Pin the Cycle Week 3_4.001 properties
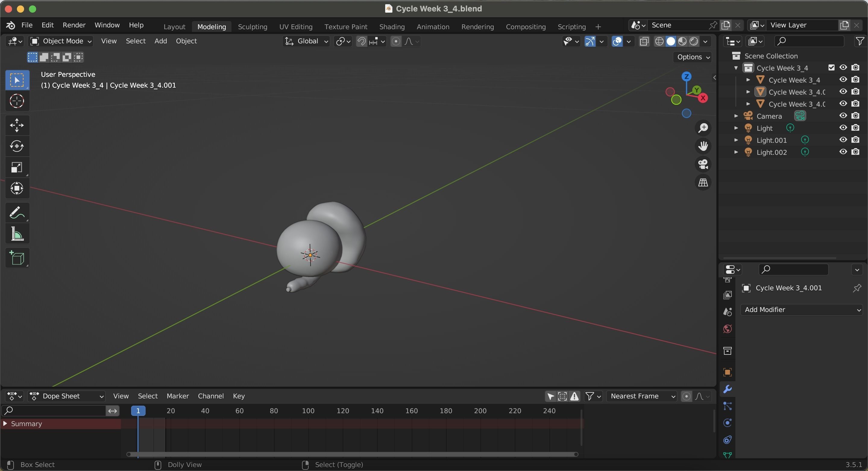868x471 pixels. coord(857,288)
